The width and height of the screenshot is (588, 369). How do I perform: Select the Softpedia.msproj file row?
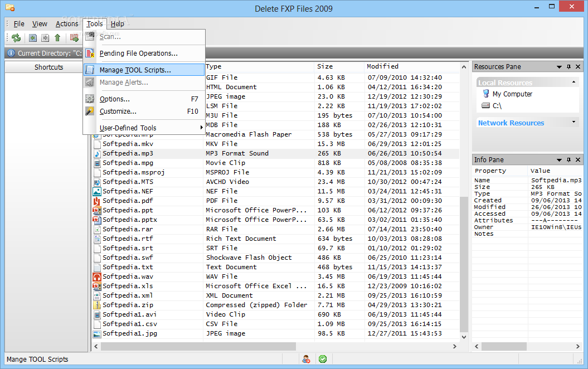tap(276, 172)
